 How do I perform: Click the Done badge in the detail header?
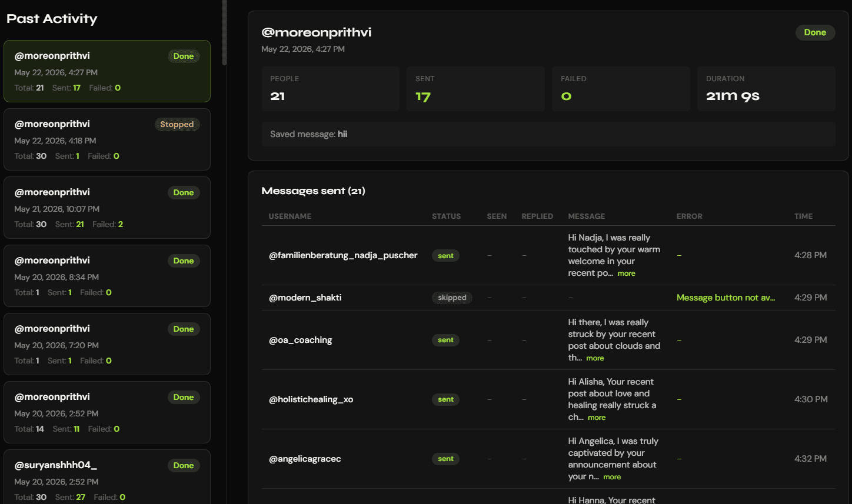[x=815, y=32]
